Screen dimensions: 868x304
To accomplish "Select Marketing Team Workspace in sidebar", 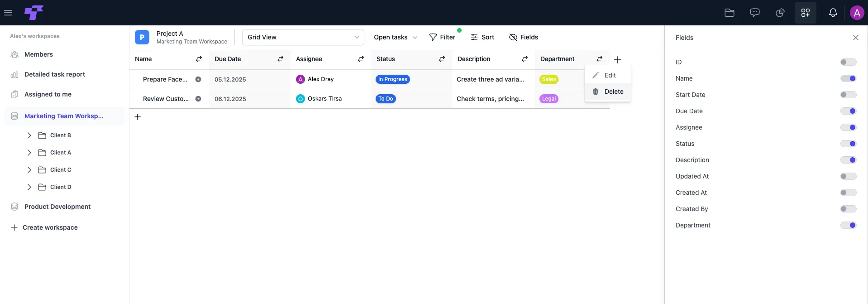I will [64, 116].
